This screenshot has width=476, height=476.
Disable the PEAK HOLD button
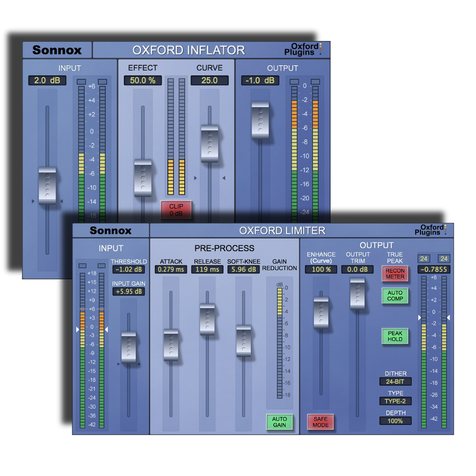point(395,336)
